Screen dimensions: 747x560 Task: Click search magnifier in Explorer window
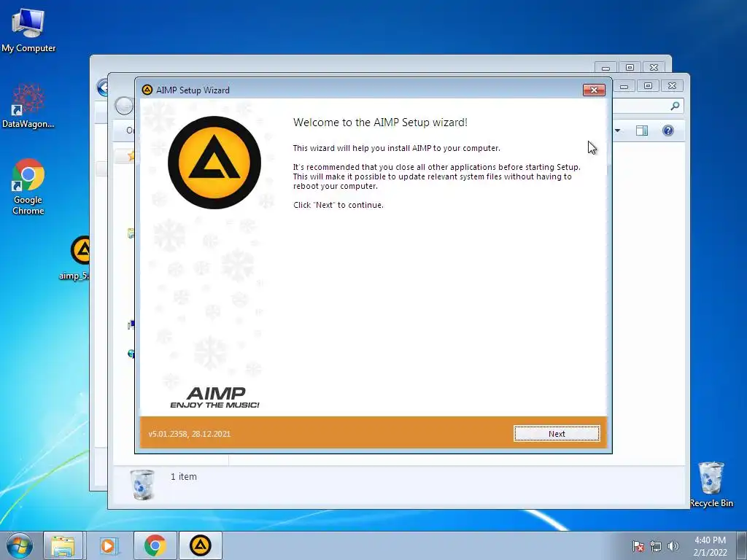[675, 106]
